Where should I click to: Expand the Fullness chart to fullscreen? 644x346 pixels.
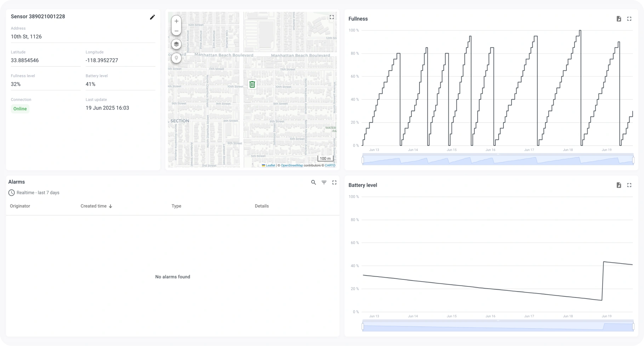(x=629, y=18)
